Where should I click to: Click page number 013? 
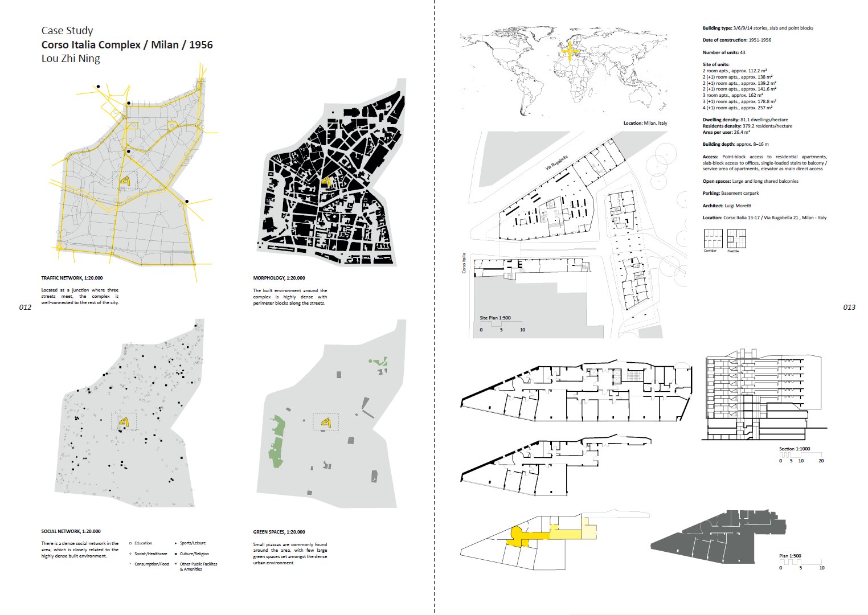pos(849,307)
